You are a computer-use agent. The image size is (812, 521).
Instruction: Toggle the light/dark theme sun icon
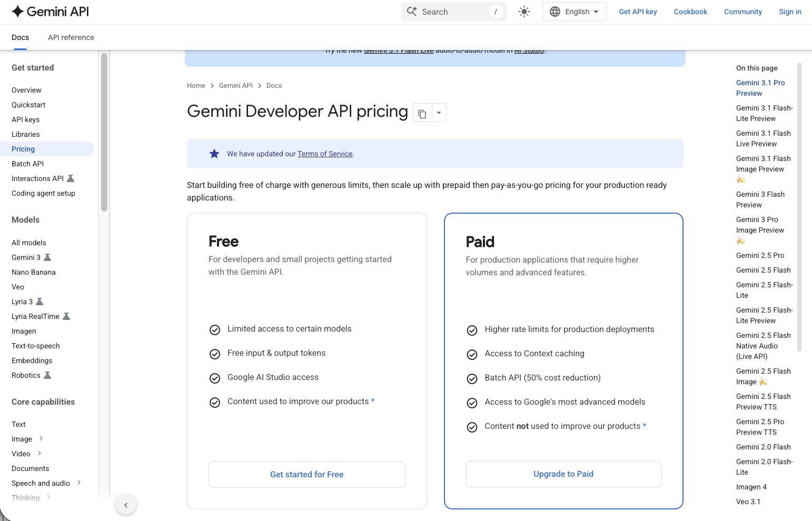click(524, 12)
